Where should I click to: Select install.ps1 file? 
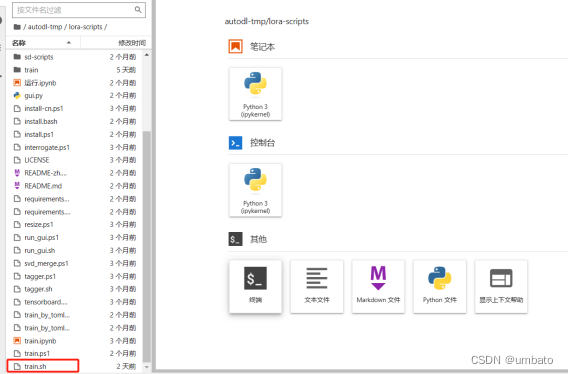coord(75,134)
